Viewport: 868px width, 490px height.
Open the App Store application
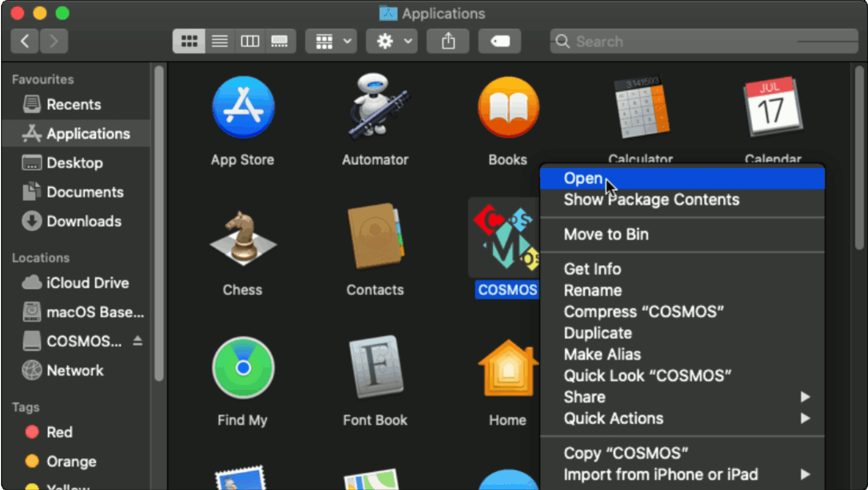(x=243, y=107)
